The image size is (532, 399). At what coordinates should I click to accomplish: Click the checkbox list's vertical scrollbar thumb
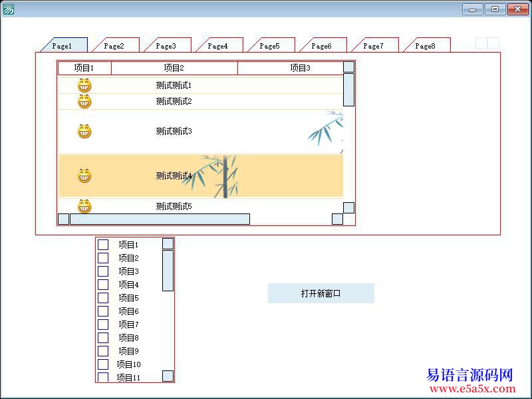click(x=168, y=271)
